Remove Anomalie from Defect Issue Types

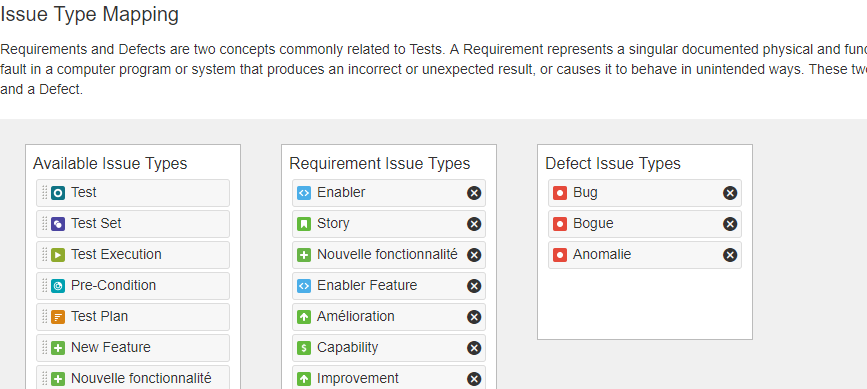pos(730,255)
